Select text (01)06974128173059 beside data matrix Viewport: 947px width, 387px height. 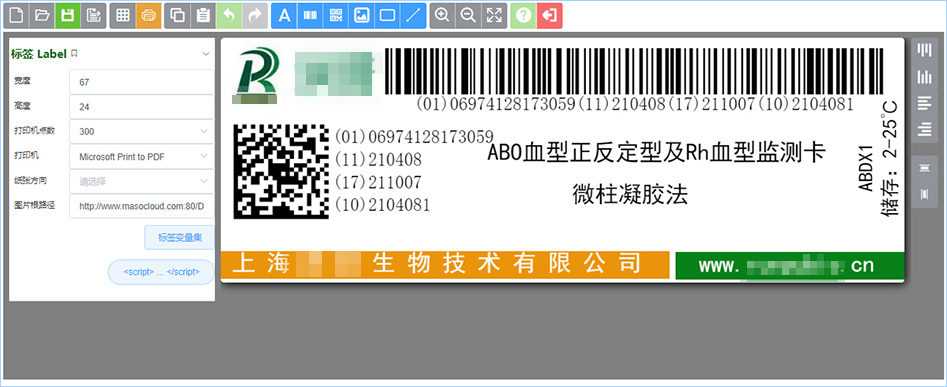pyautogui.click(x=414, y=136)
